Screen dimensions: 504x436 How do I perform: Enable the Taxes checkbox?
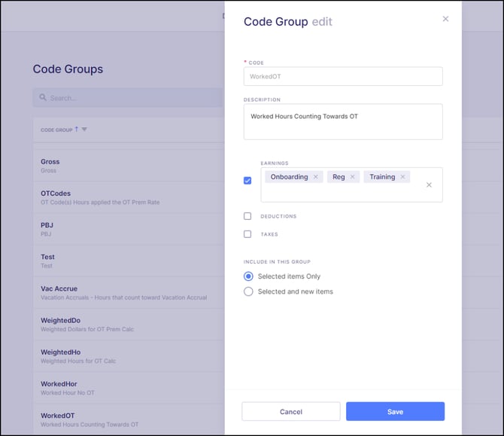click(247, 234)
